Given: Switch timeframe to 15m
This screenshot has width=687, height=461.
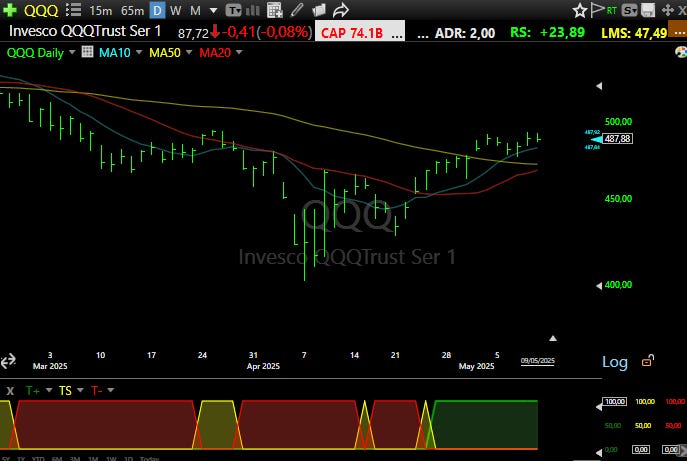Looking at the screenshot, I should pyautogui.click(x=100, y=10).
